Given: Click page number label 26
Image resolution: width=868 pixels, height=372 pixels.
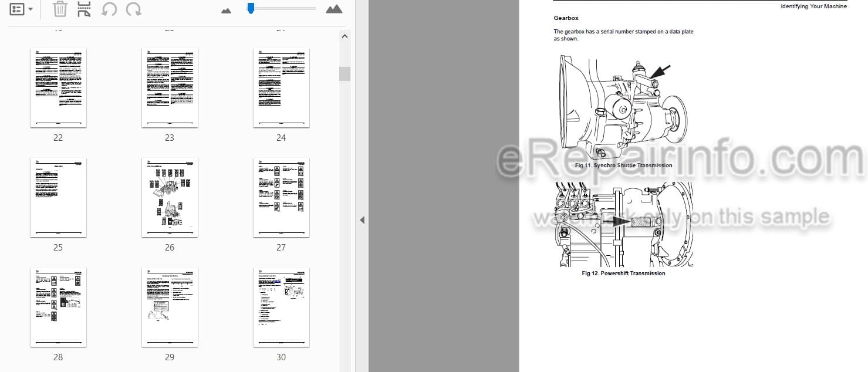Looking at the screenshot, I should (170, 248).
